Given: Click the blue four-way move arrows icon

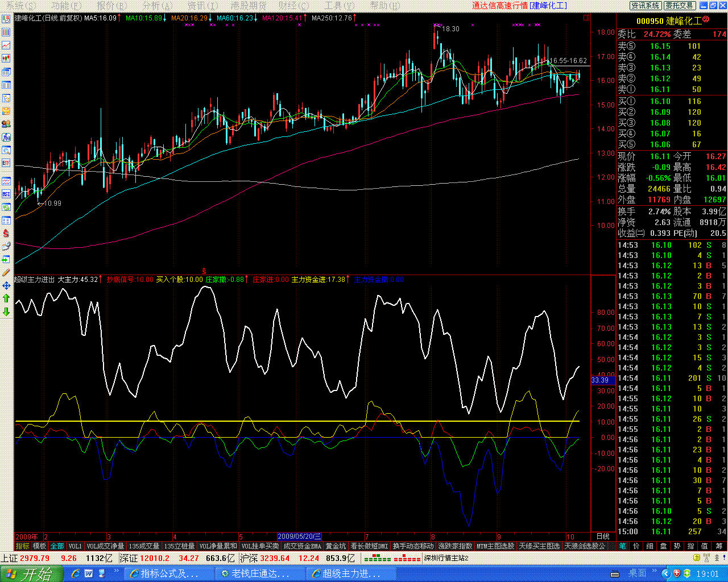Looking at the screenshot, I should 6,285.
